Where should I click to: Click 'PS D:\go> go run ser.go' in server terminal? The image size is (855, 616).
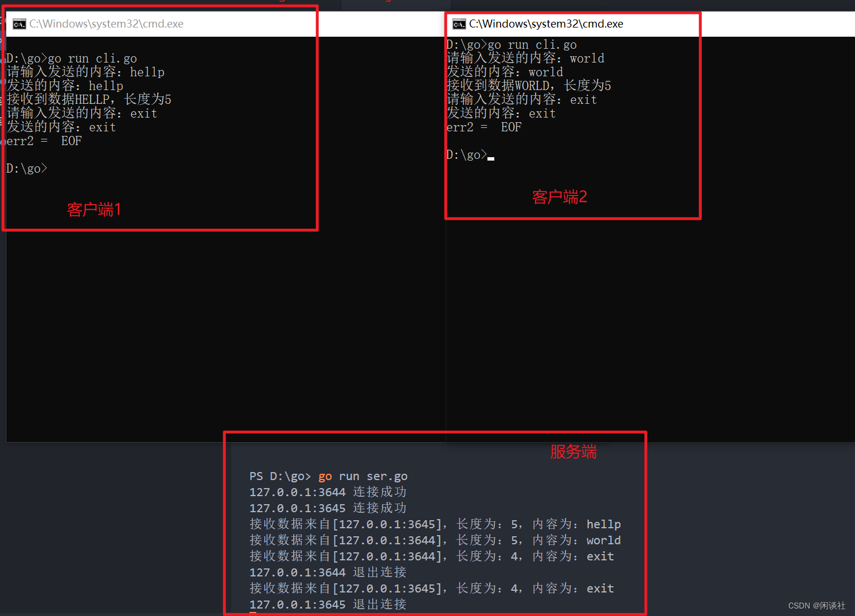tap(329, 476)
